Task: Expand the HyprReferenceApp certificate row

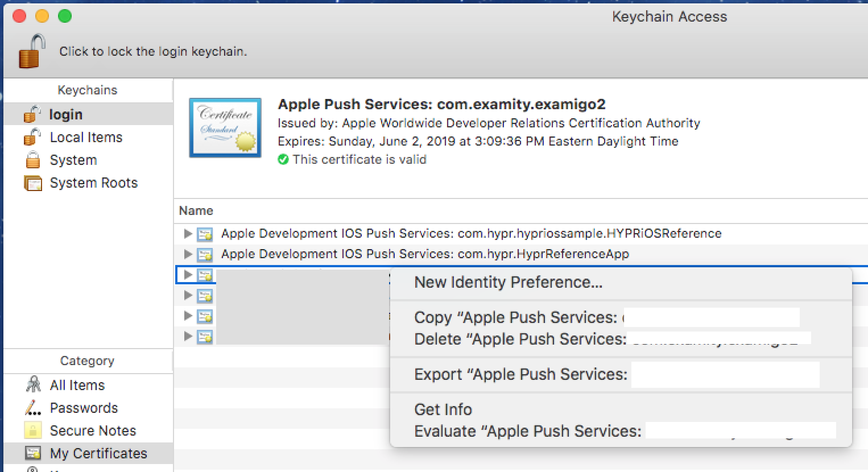Action: 188,254
